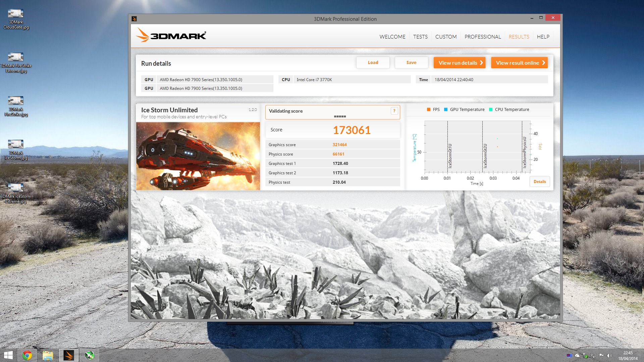Click the 3DMark app icon in title bar
Screen dimensions: 644x362
pyautogui.click(x=134, y=19)
